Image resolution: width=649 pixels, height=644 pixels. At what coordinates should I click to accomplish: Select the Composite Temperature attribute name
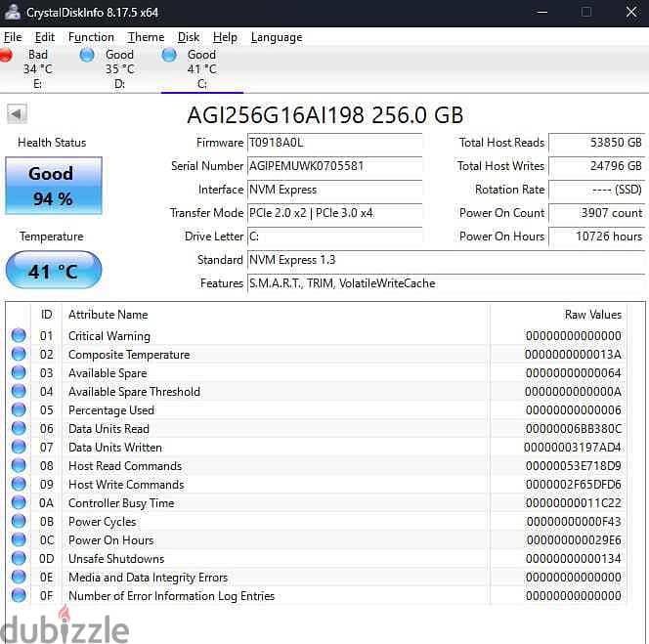coord(129,355)
